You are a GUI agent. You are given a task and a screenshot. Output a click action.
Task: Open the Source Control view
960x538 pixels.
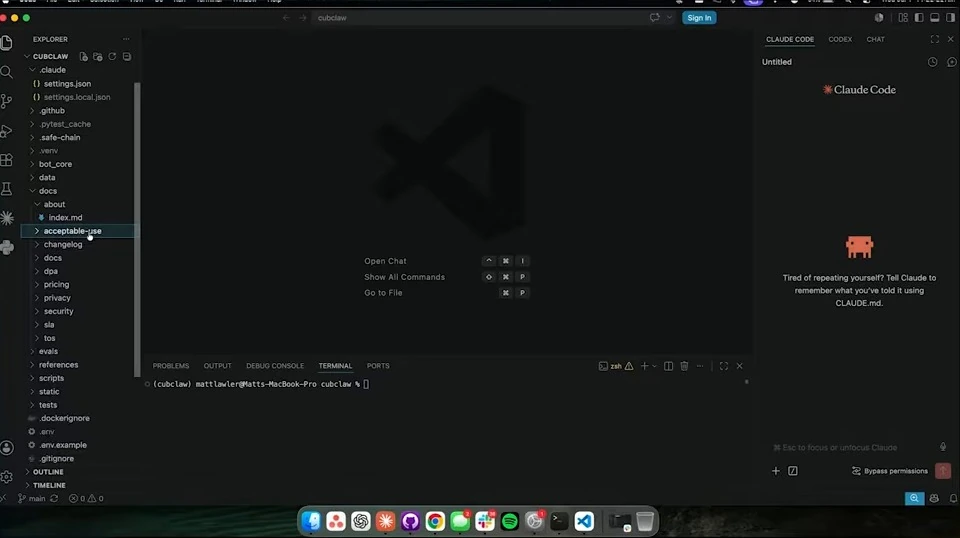pos(7,101)
